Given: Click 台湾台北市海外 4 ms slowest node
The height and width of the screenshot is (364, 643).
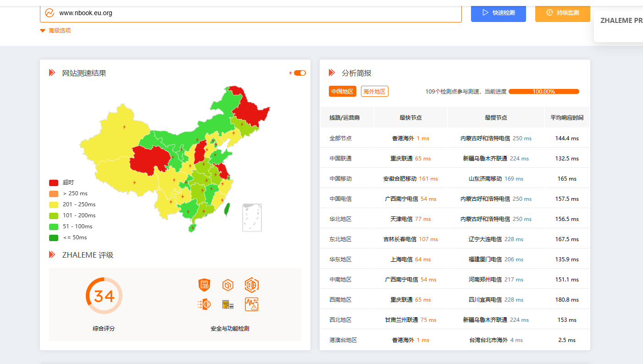Looking at the screenshot, I should [x=496, y=340].
